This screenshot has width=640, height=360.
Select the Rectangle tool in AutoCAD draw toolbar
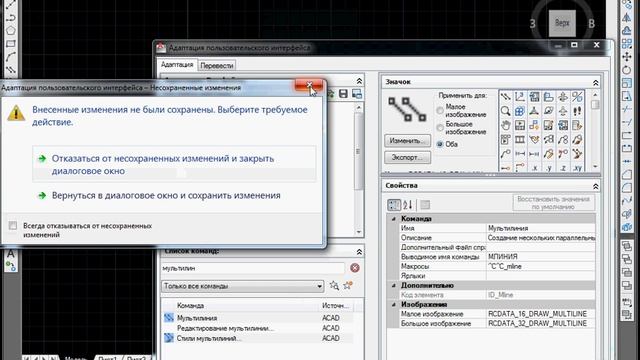point(11,44)
